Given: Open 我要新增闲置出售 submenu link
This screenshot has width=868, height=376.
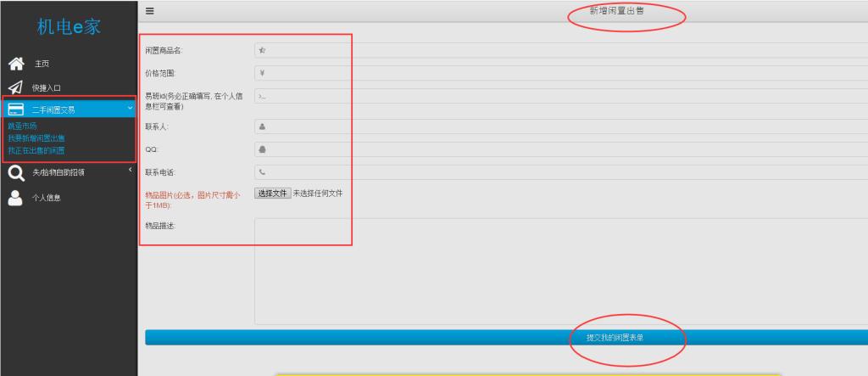Looking at the screenshot, I should pyautogui.click(x=36, y=138).
